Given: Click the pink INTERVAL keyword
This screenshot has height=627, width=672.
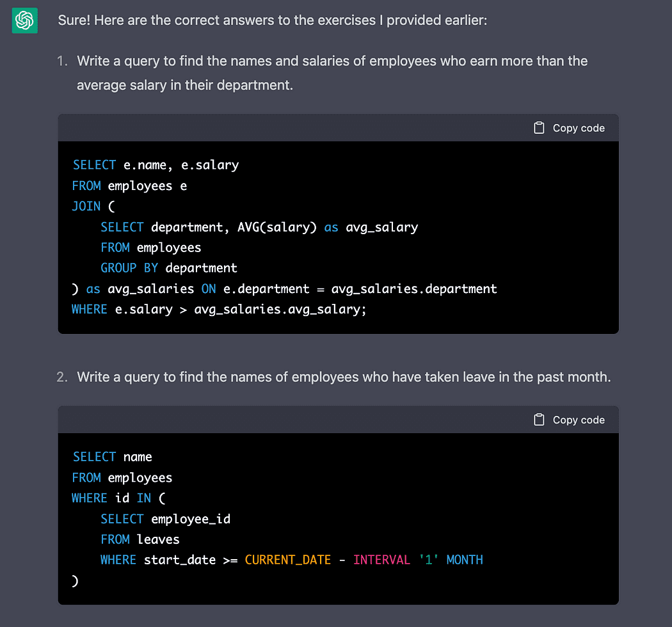Looking at the screenshot, I should 381,560.
